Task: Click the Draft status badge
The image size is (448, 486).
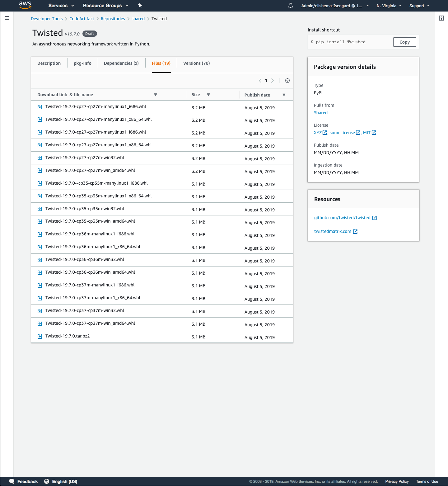Action: pyautogui.click(x=90, y=34)
